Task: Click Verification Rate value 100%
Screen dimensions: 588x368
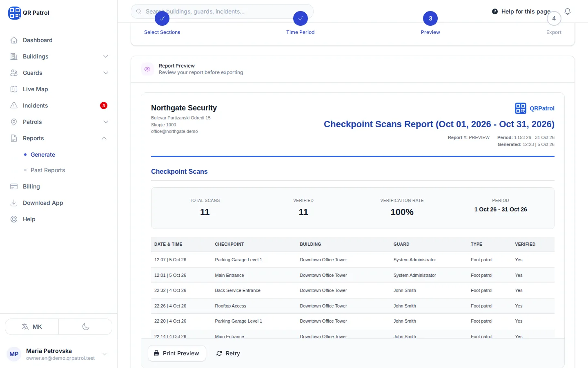Action: tap(402, 212)
